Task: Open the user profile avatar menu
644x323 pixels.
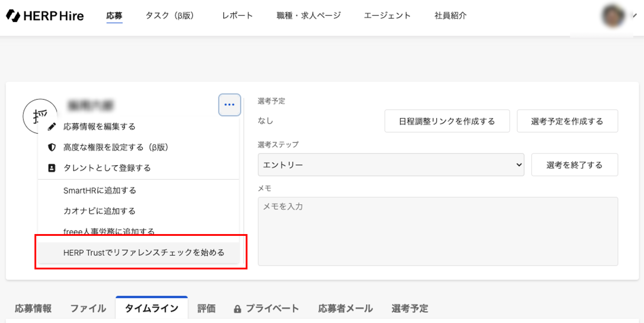Action: click(613, 16)
